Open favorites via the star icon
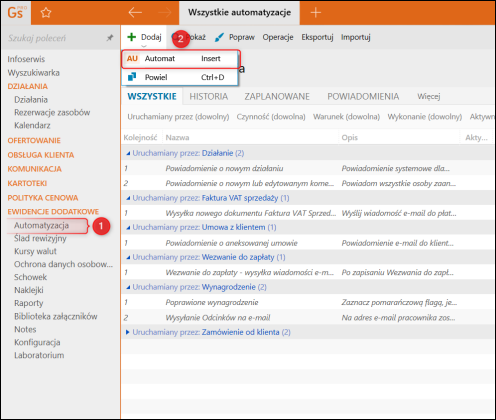 point(46,13)
